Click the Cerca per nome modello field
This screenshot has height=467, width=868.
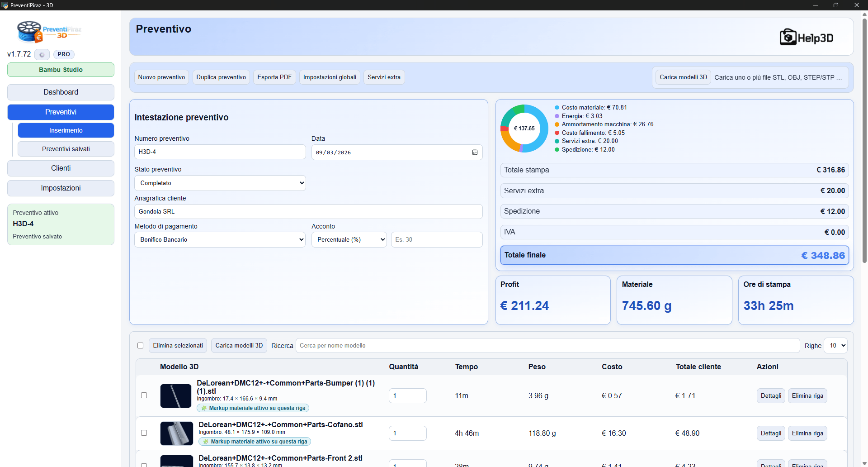[x=547, y=346]
